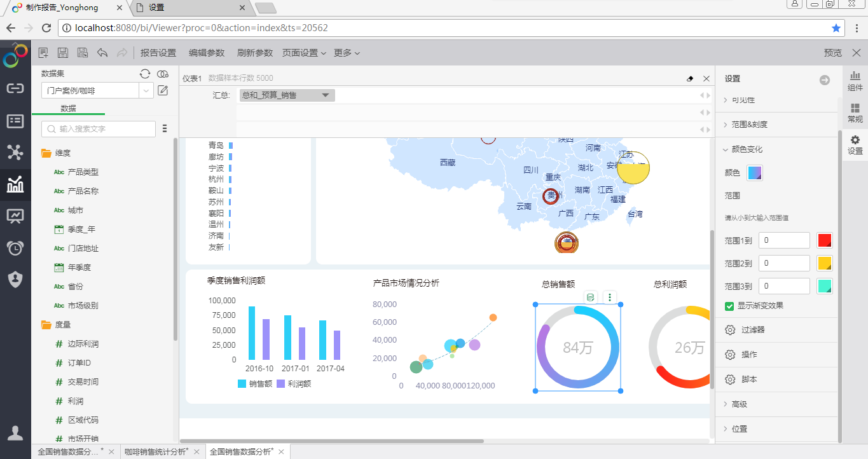Open the 门户案例/咖啡 dataset dropdown

click(x=147, y=91)
